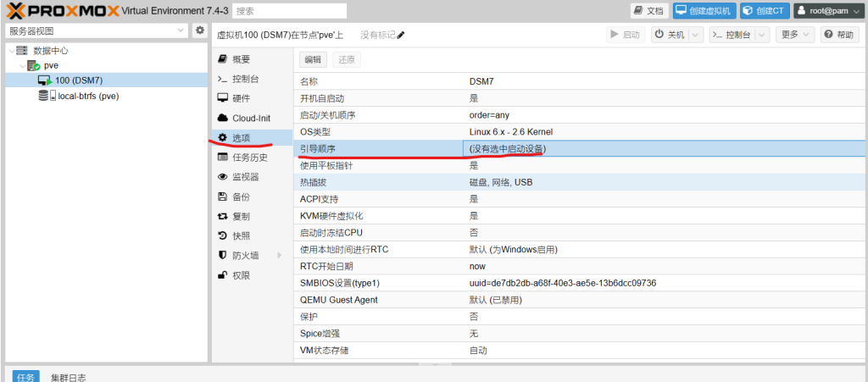The width and height of the screenshot is (868, 382).
Task: Open the 监视器 monitor panel
Action: pyautogui.click(x=245, y=177)
